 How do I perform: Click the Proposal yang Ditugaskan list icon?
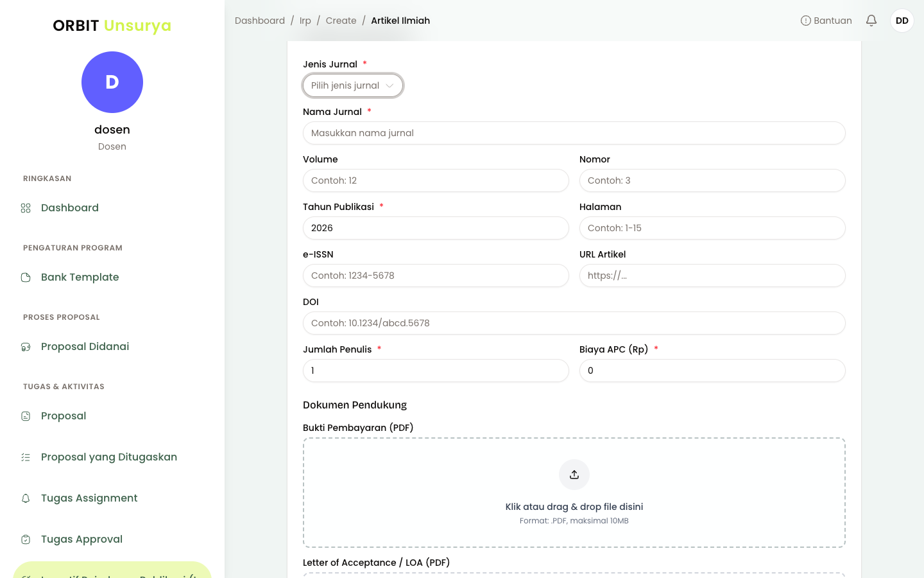click(26, 457)
